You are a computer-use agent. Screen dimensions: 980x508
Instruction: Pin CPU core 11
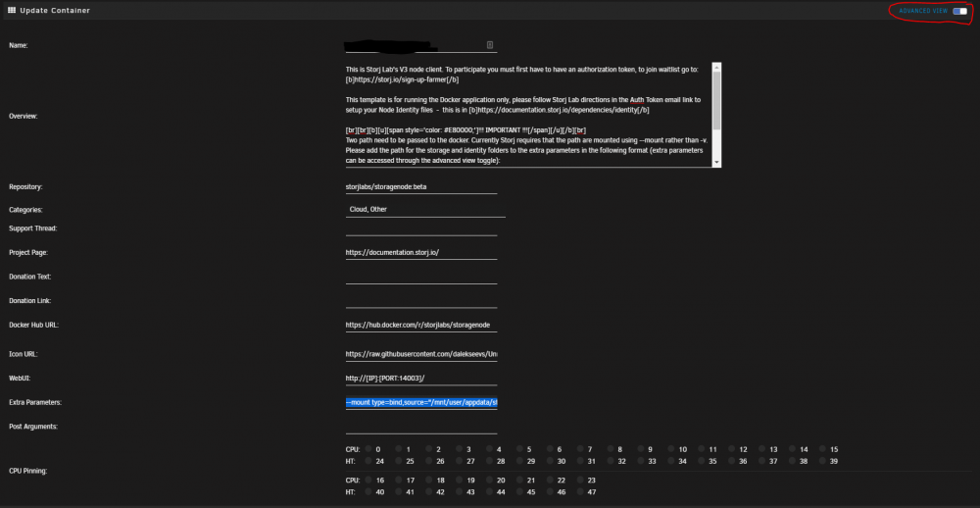click(702, 449)
